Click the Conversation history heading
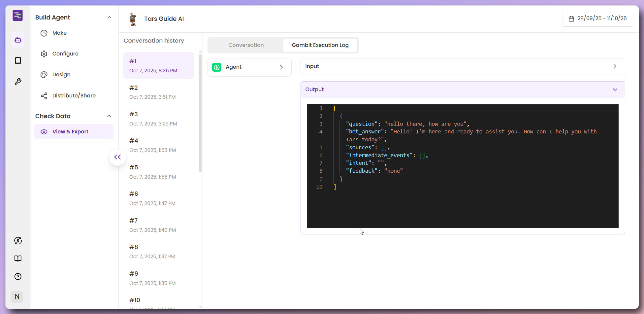 pyautogui.click(x=154, y=41)
